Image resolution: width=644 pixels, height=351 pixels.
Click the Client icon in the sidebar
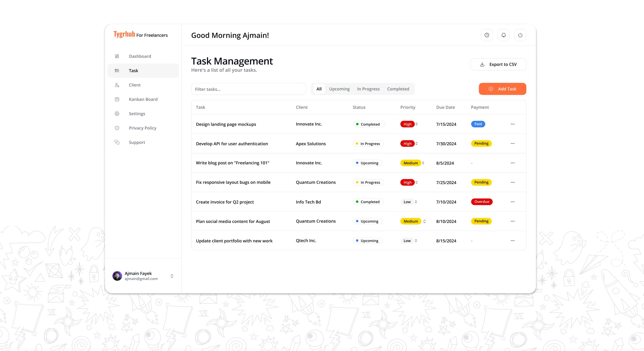pyautogui.click(x=117, y=85)
